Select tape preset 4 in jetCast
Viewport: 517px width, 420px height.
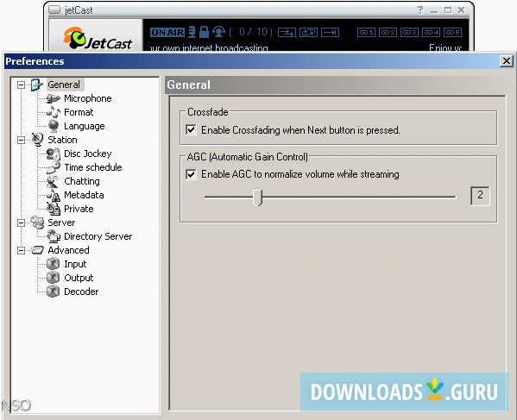(432, 32)
